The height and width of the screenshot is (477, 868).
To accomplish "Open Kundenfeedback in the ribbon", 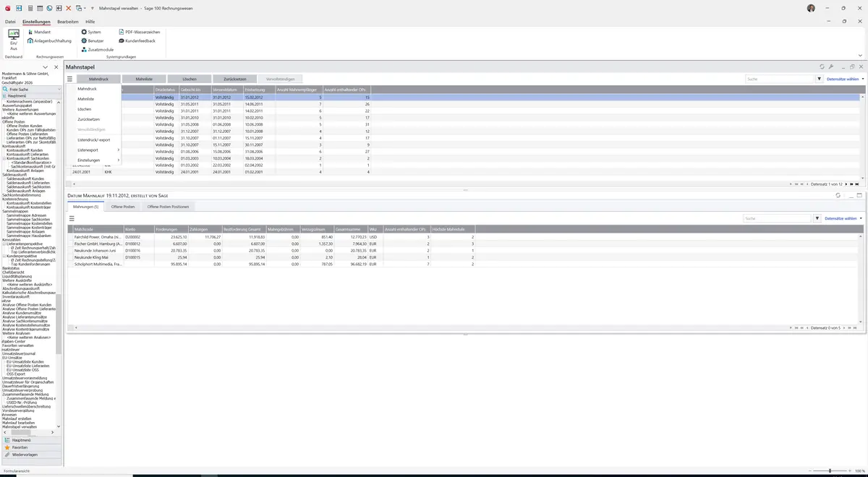I will pyautogui.click(x=137, y=41).
